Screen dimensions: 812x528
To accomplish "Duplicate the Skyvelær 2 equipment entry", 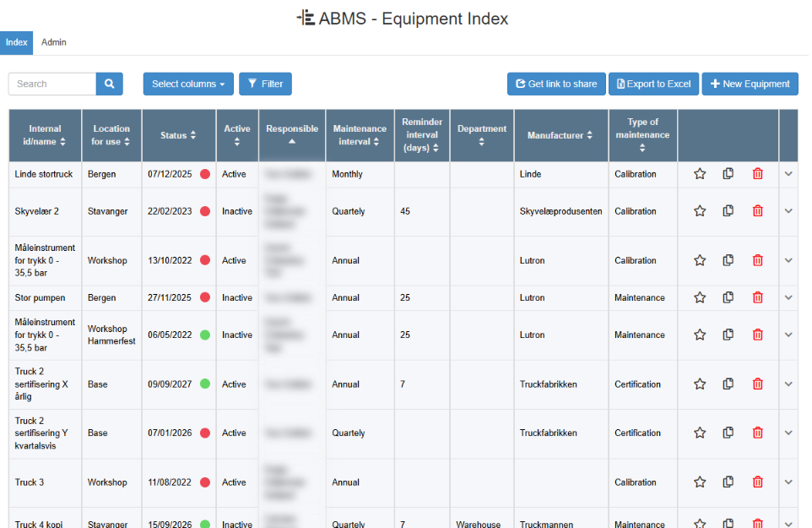I will [728, 211].
